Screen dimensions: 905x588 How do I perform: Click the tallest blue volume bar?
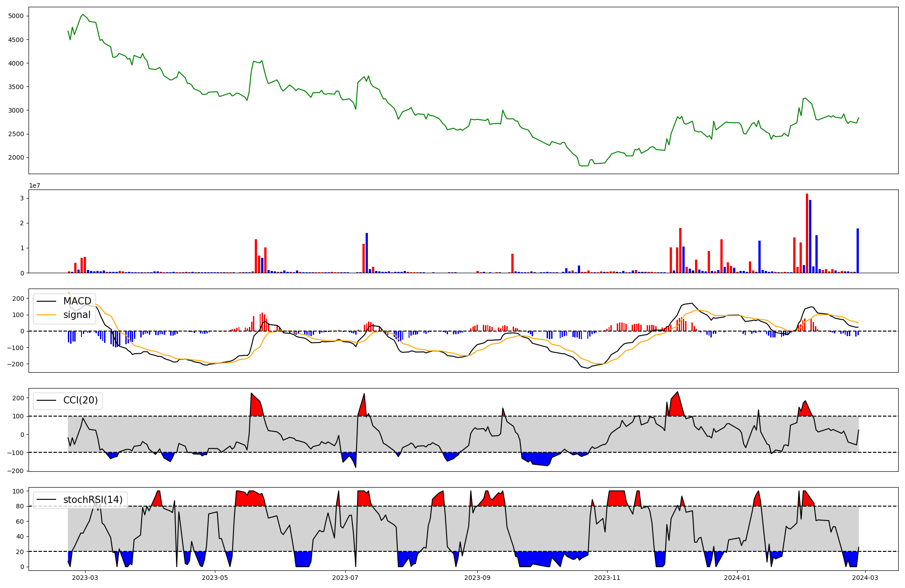coord(810,236)
